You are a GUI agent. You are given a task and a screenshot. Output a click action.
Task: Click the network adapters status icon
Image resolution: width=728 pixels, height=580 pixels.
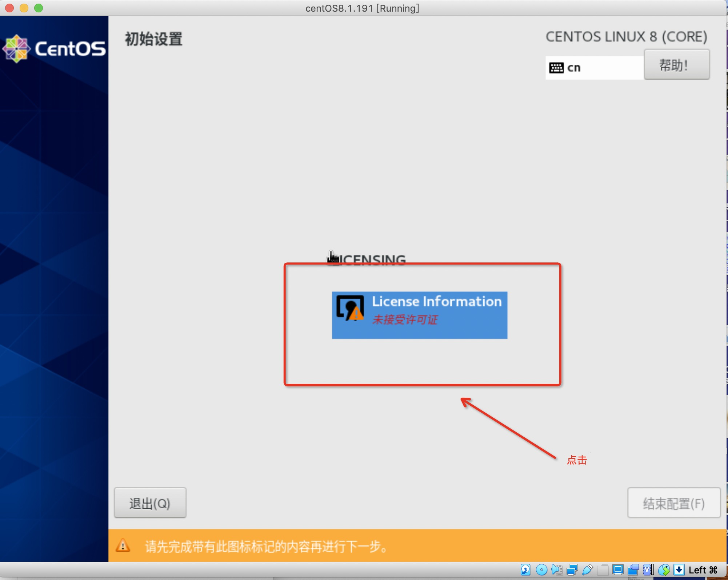pos(572,569)
